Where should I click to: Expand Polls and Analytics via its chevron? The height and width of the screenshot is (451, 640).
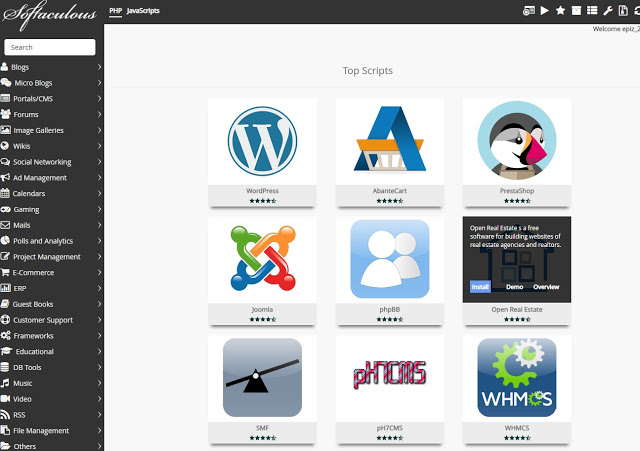coord(99,241)
